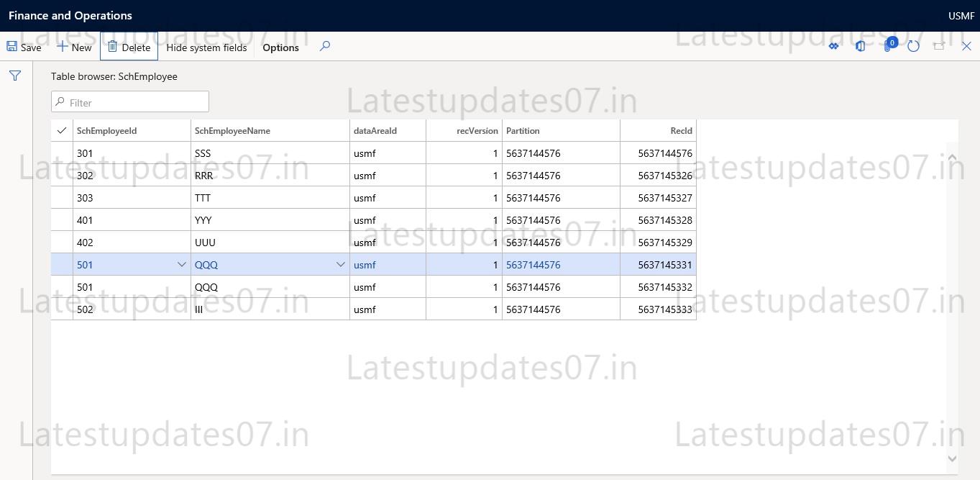980x480 pixels.
Task: Click the notifications bell showing 0
Action: pyautogui.click(x=887, y=45)
